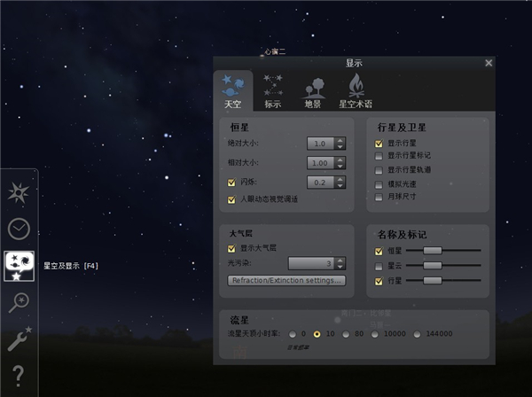Select meteor rate 144000 radio button

click(417, 334)
